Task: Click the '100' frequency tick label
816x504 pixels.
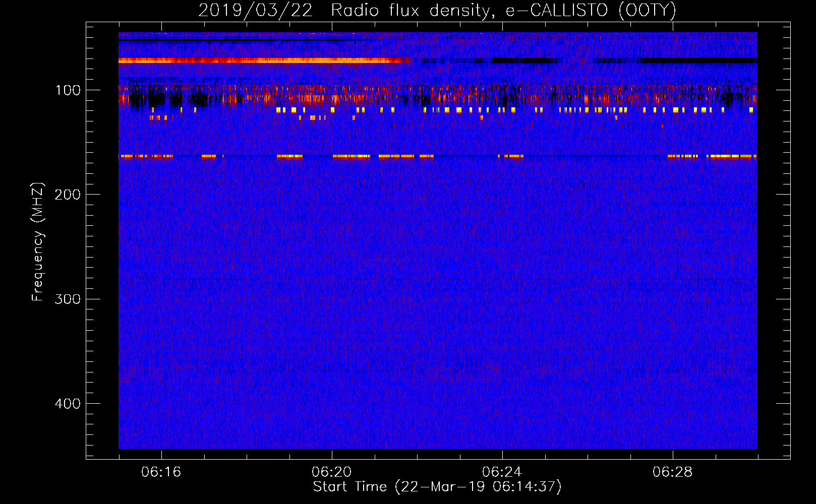Action: coord(68,90)
